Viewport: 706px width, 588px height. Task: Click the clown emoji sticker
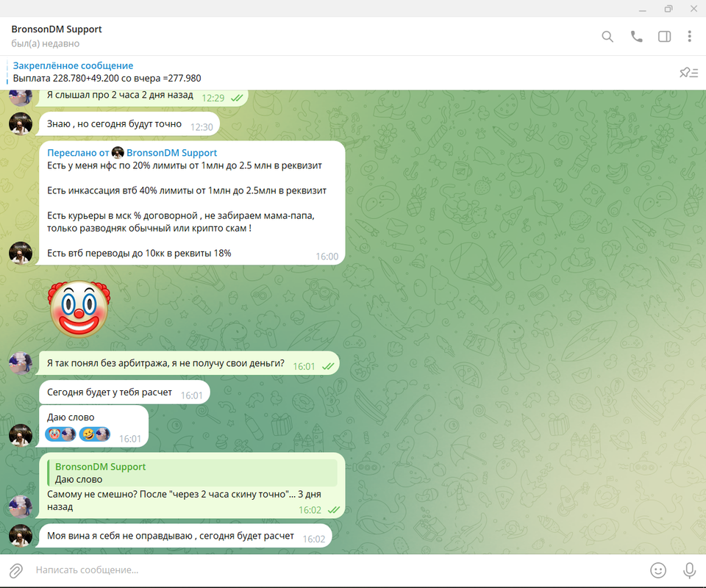click(x=79, y=309)
